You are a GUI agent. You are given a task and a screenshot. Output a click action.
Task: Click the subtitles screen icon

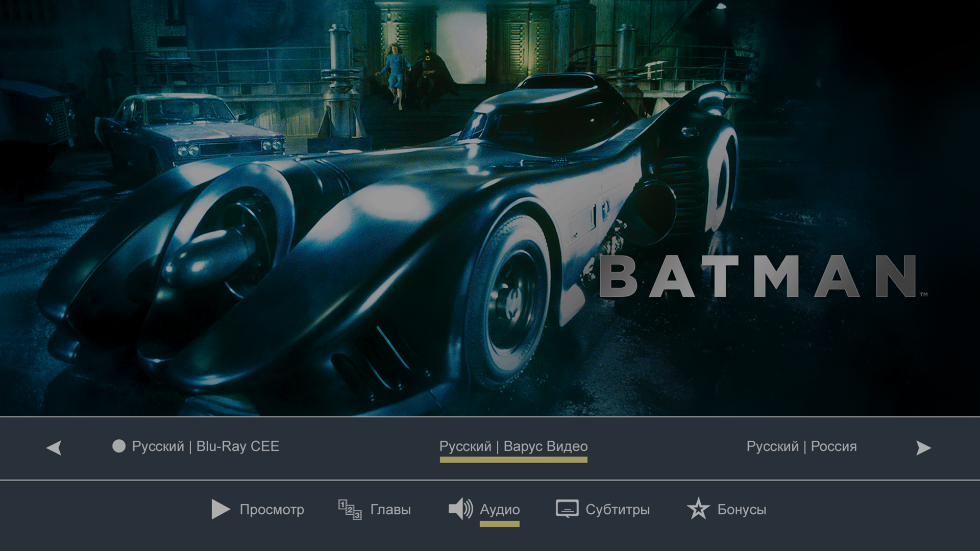pyautogui.click(x=567, y=509)
